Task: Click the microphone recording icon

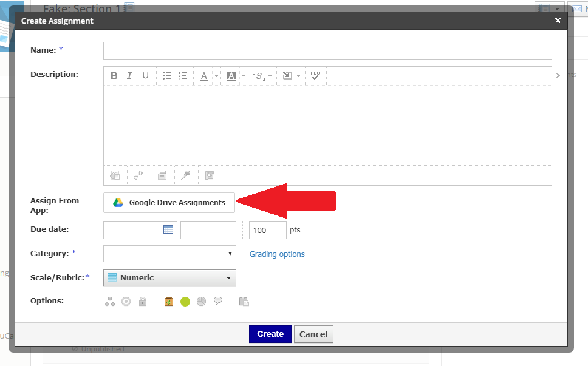Action: click(x=186, y=175)
